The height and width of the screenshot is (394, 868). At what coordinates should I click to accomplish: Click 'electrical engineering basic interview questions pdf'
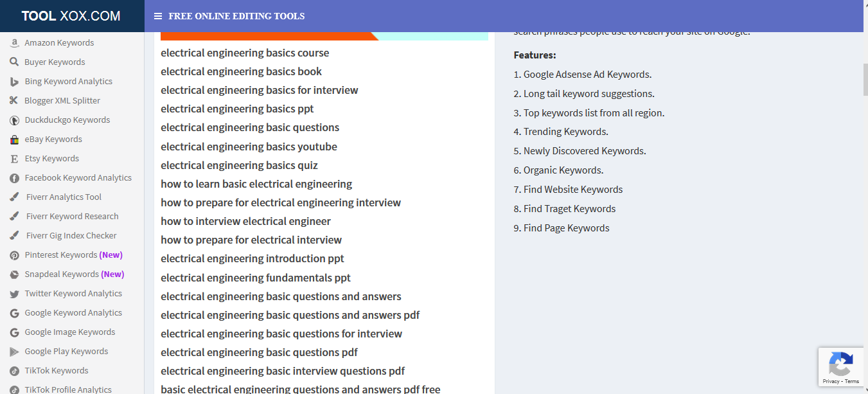click(283, 371)
